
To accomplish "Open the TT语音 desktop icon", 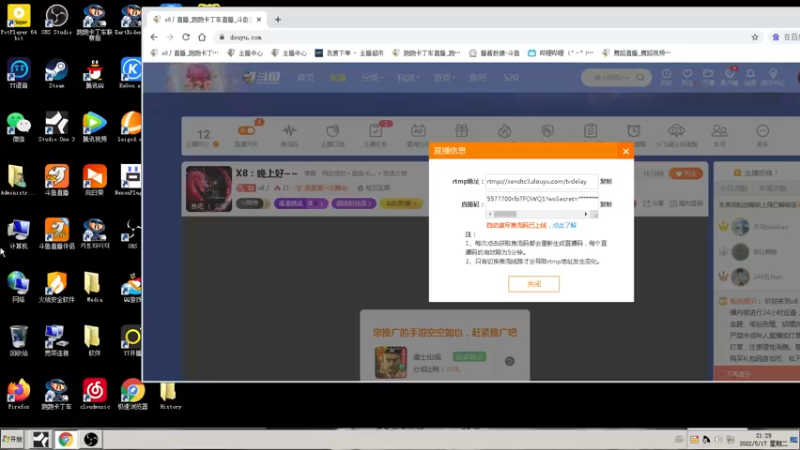I will click(x=18, y=74).
